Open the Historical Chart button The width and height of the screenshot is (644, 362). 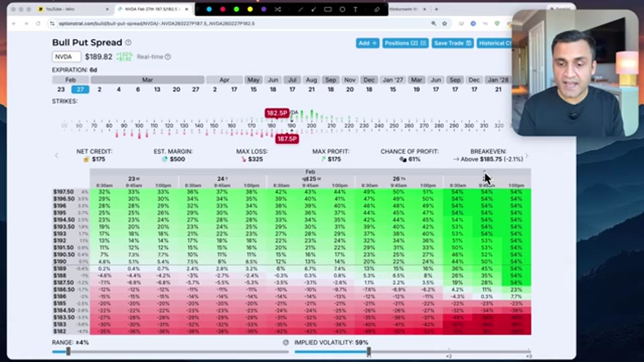click(494, 43)
